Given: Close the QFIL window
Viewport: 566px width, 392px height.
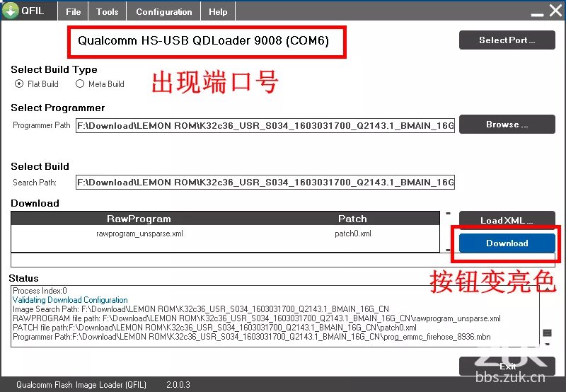Looking at the screenshot, I should point(556,11).
